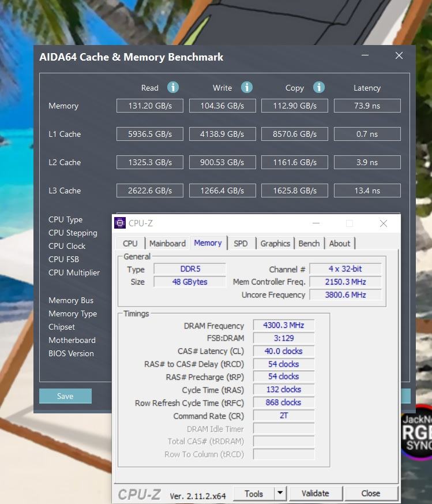The width and height of the screenshot is (432, 504).
Task: Click the Uncore Frequency 3800.6 MHz value
Action: pyautogui.click(x=345, y=295)
